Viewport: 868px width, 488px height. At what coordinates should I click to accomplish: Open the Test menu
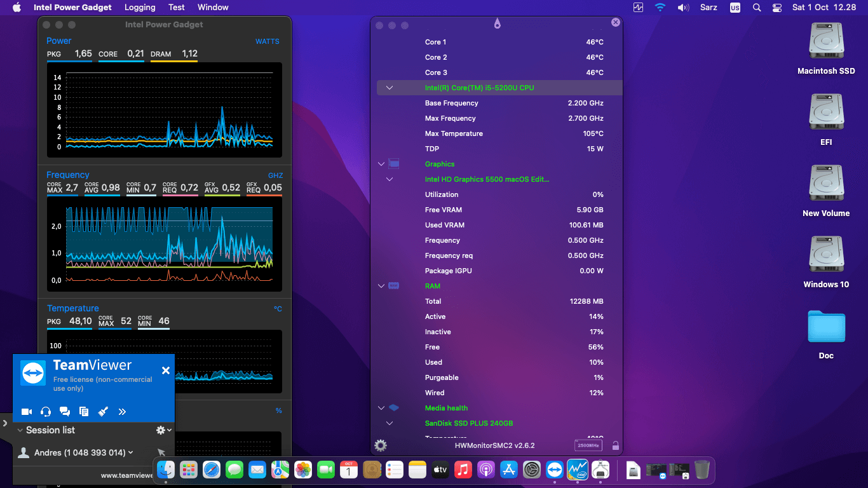point(177,8)
